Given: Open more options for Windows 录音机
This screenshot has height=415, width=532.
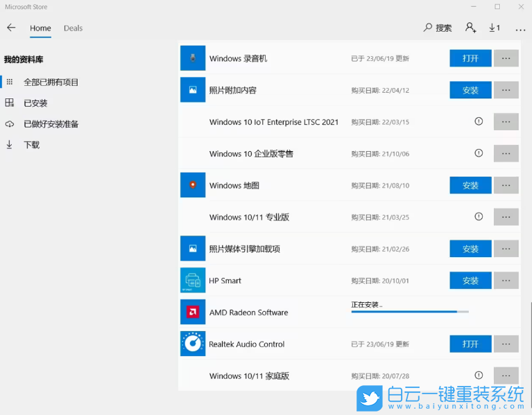Looking at the screenshot, I should pyautogui.click(x=506, y=58).
